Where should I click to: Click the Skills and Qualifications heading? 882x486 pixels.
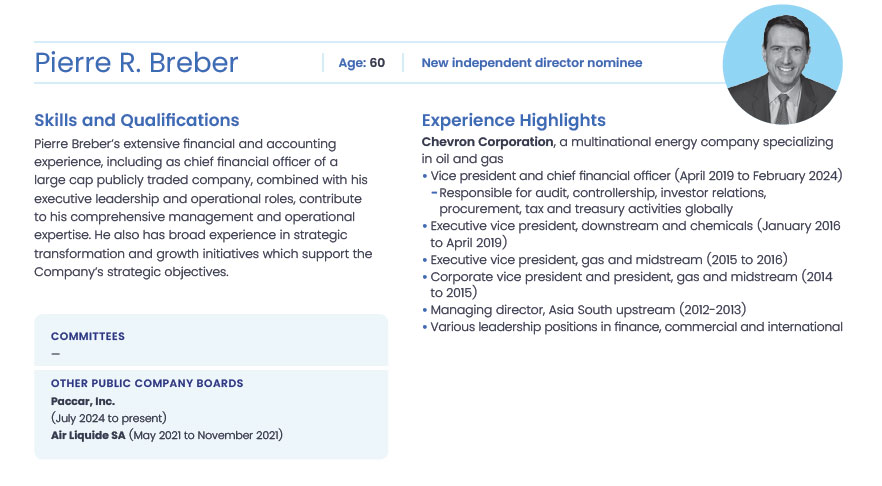pyautogui.click(x=136, y=121)
